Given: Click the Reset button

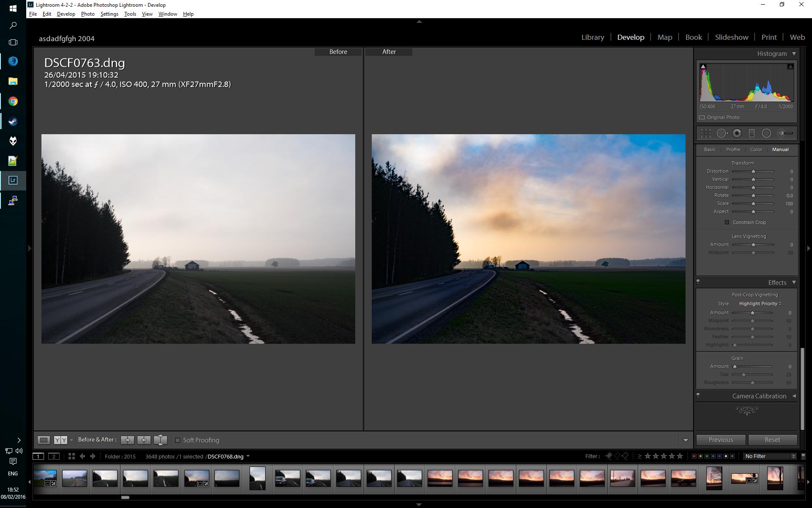Looking at the screenshot, I should tap(772, 440).
